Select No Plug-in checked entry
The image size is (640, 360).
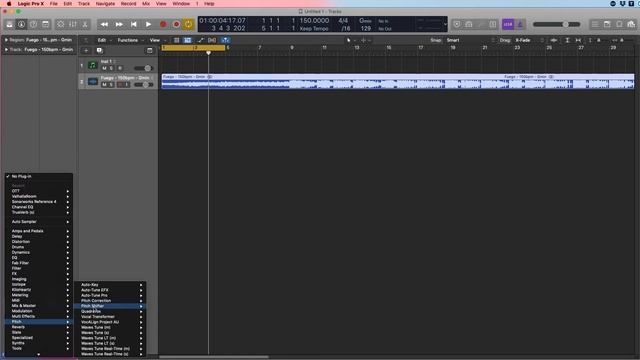[x=39, y=176]
